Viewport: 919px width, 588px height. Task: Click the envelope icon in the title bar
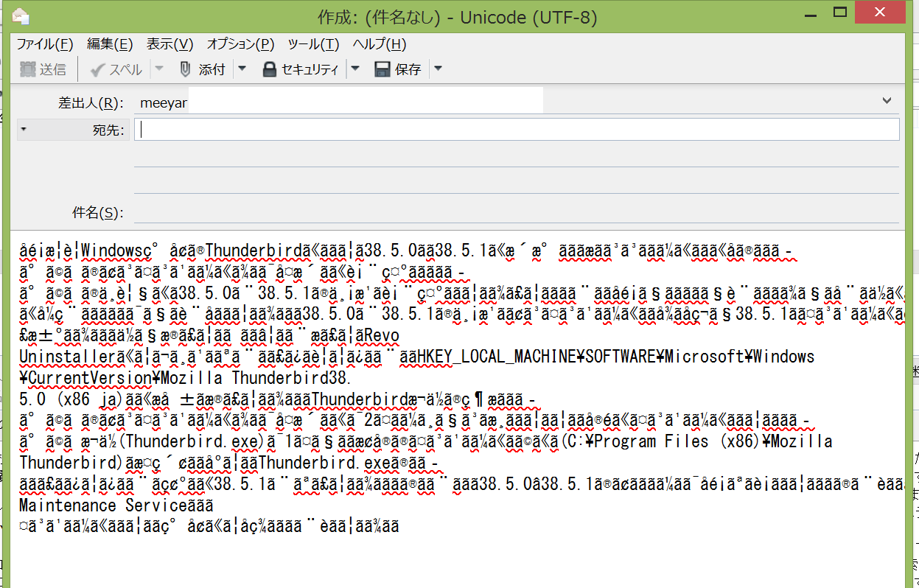tap(21, 15)
